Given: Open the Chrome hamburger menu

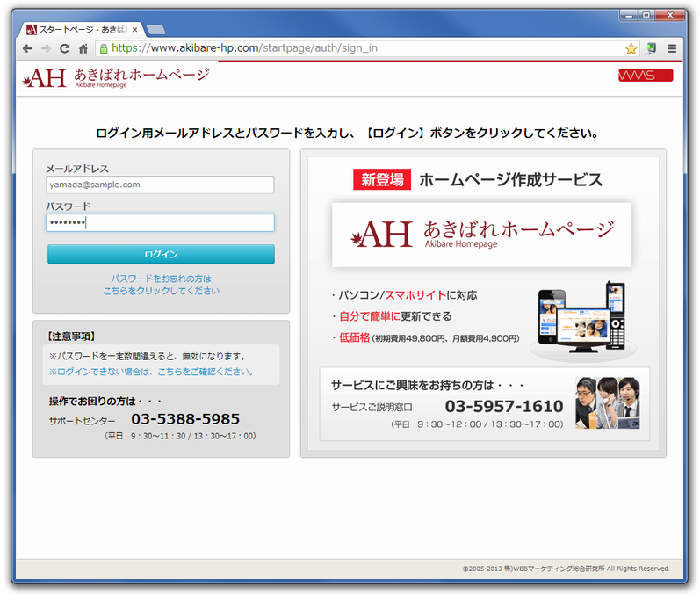Looking at the screenshot, I should pos(672,48).
